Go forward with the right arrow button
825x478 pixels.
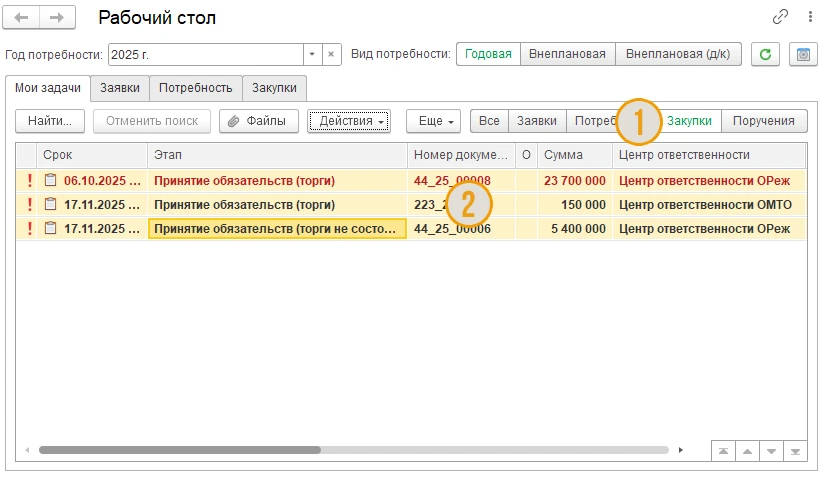click(57, 17)
